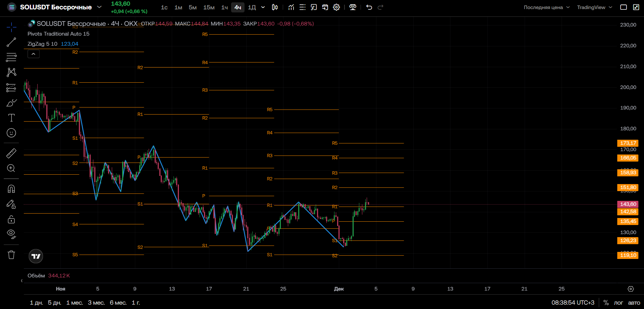Open the function formula icon in toolbar
The height and width of the screenshot is (309, 644).
[x=314, y=7]
